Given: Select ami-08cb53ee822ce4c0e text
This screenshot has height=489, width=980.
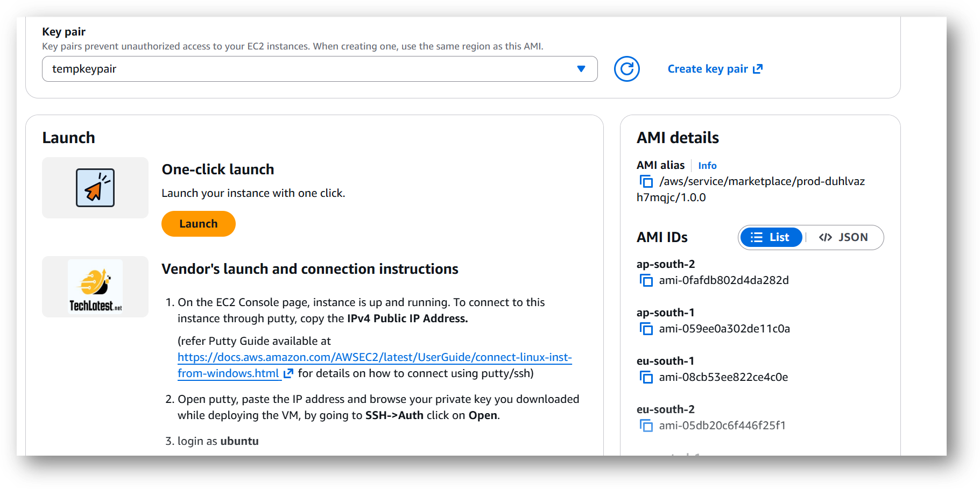Looking at the screenshot, I should (723, 377).
